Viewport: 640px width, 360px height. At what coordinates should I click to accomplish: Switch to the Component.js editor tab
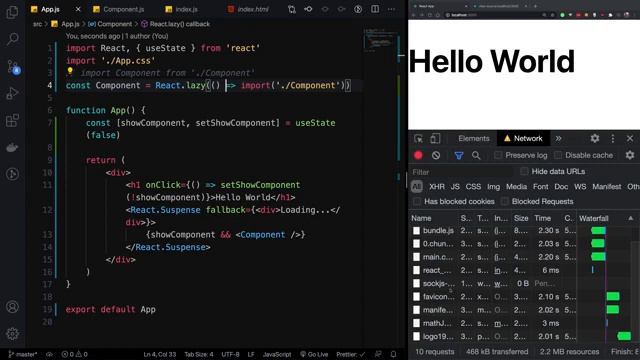pyautogui.click(x=119, y=9)
